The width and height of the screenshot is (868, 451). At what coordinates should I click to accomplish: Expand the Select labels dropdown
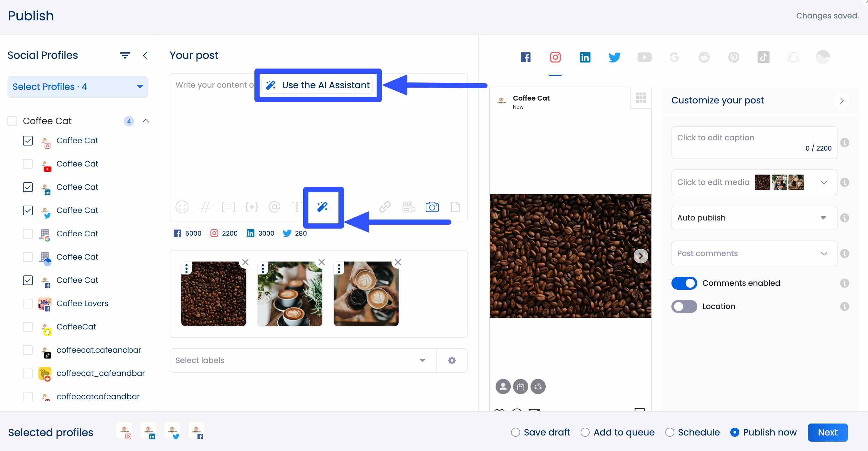pos(422,360)
